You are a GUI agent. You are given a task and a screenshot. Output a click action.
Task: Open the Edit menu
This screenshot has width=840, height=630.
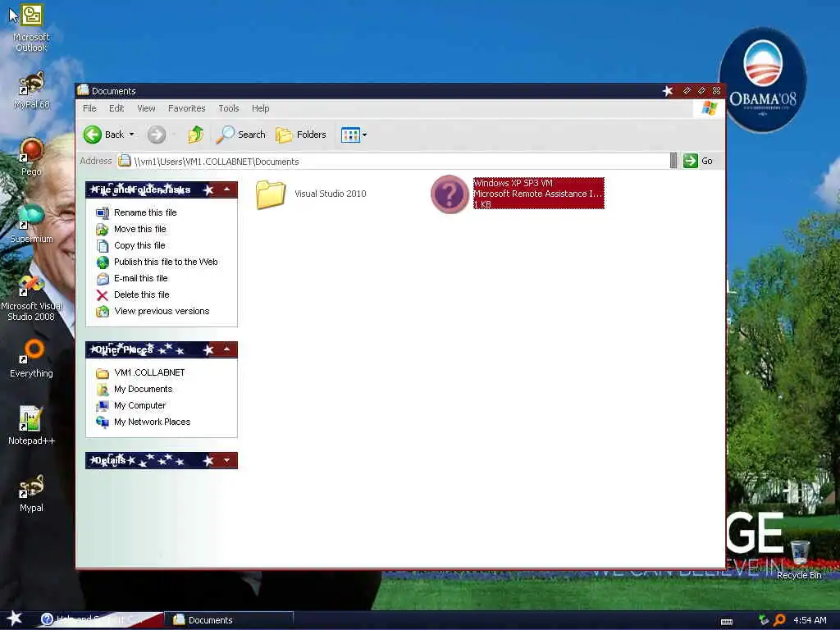[116, 108]
